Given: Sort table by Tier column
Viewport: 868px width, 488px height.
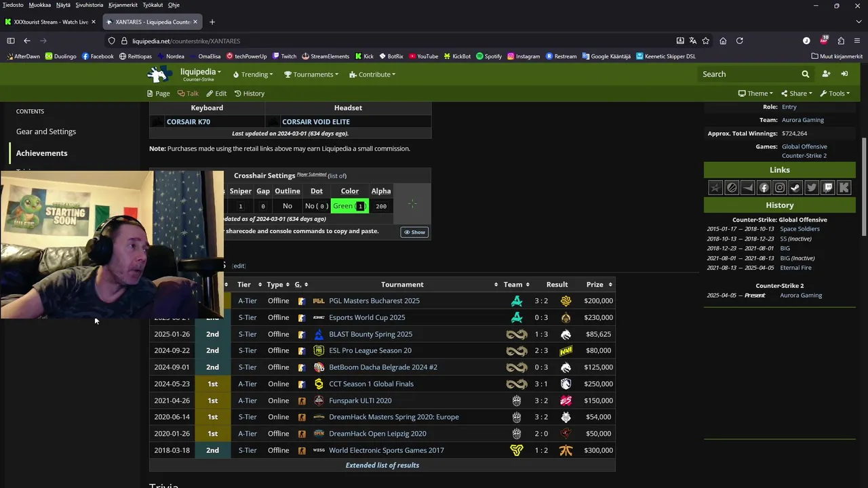Looking at the screenshot, I should (x=247, y=285).
